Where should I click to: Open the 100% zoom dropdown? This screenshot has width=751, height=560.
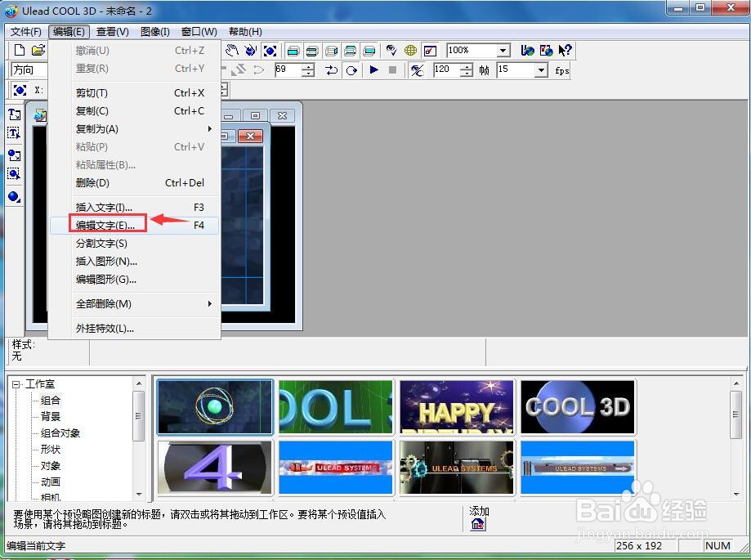tap(503, 51)
